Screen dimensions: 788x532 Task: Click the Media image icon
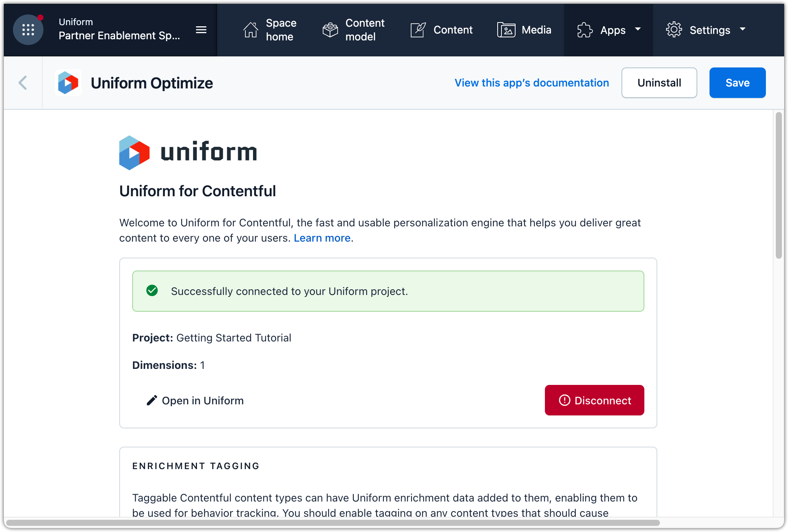click(x=506, y=30)
